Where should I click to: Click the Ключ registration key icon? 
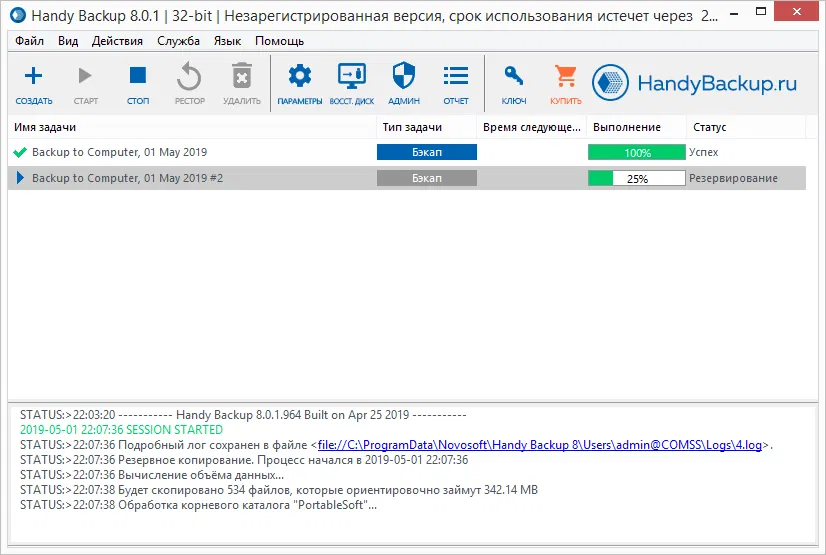tap(514, 76)
